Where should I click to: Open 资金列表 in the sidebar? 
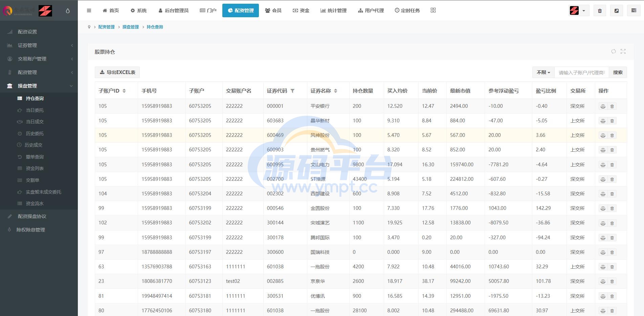point(35,168)
